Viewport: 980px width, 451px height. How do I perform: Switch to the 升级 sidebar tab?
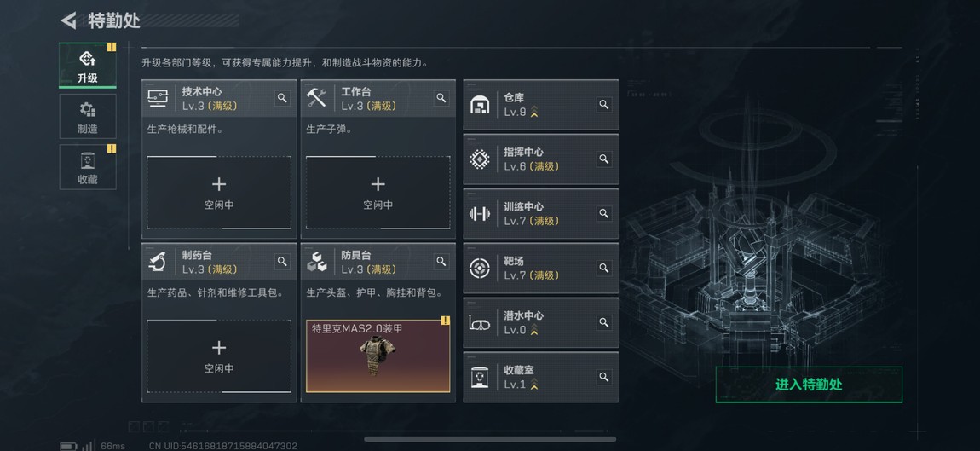[x=88, y=66]
